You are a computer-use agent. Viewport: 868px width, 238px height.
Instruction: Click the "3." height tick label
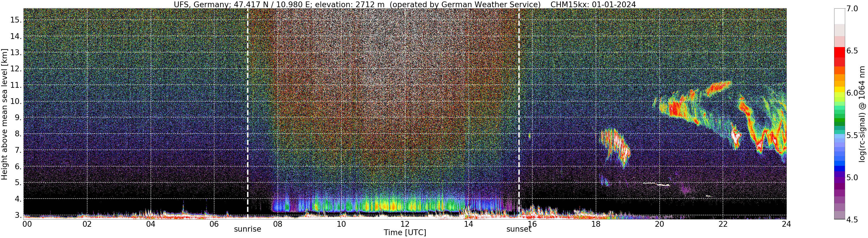(x=18, y=215)
